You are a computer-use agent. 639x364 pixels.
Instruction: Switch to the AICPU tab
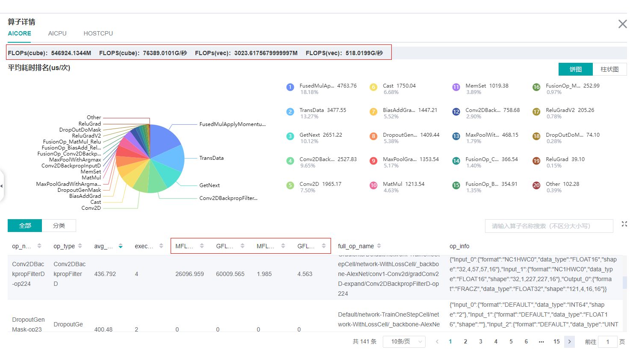(57, 33)
